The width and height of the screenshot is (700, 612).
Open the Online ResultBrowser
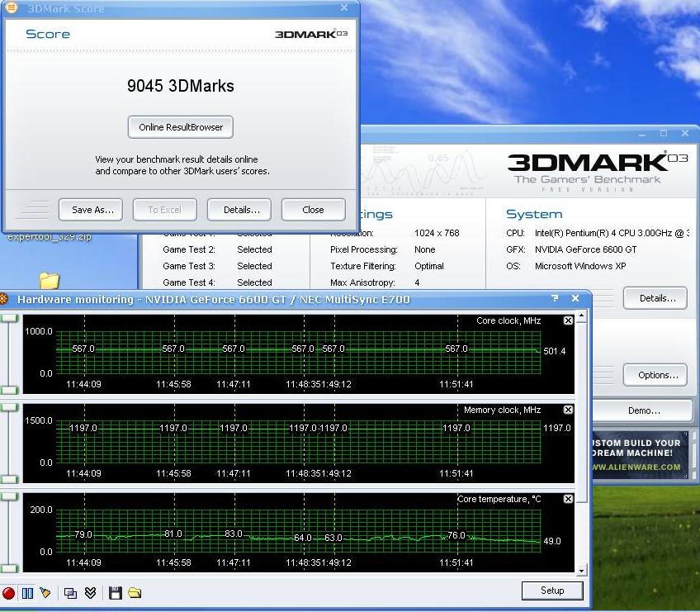coord(180,127)
